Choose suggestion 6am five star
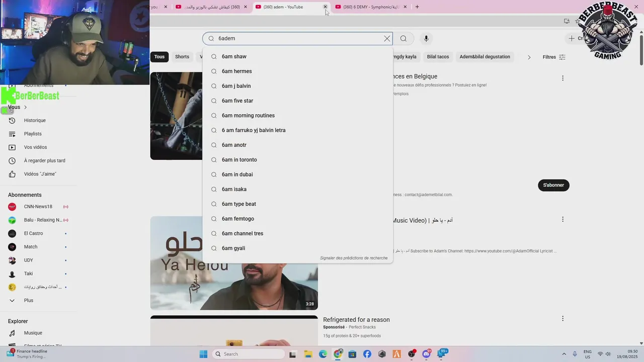This screenshot has width=644, height=362. point(297,101)
